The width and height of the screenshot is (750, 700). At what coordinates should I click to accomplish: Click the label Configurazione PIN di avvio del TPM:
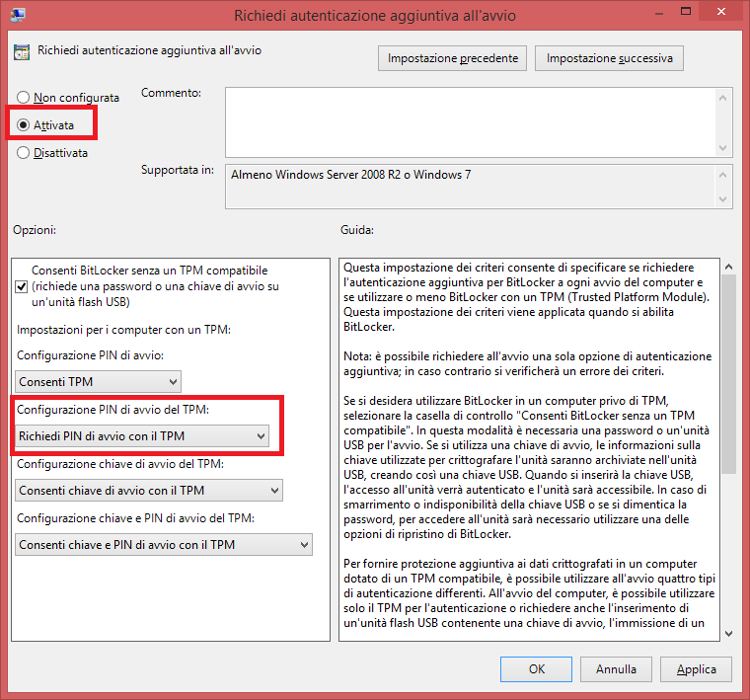(x=112, y=410)
